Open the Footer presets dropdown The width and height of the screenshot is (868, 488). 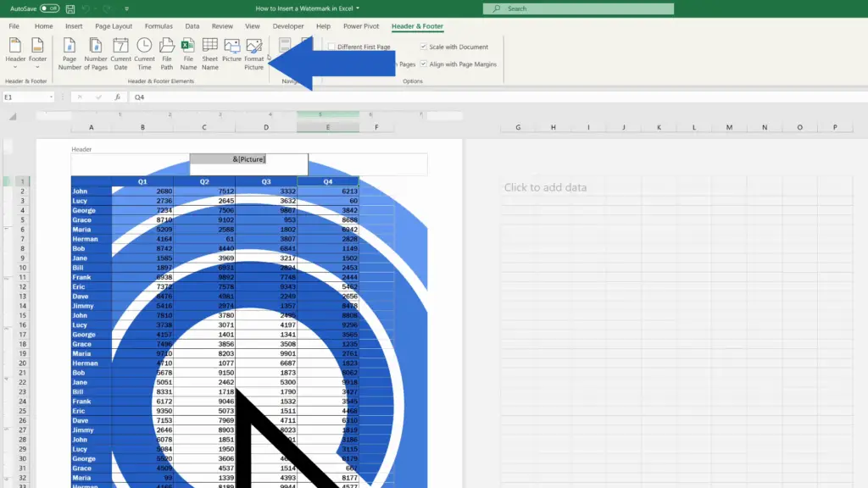[x=37, y=53]
